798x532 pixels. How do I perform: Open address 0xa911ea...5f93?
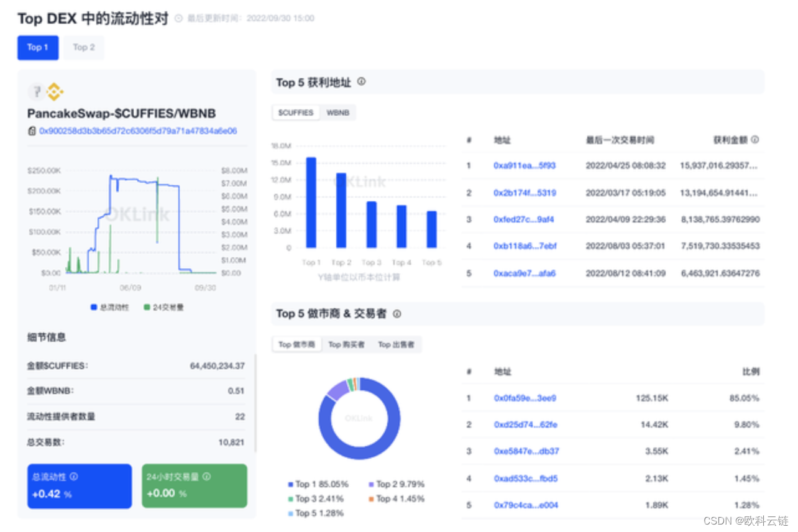[x=525, y=166]
